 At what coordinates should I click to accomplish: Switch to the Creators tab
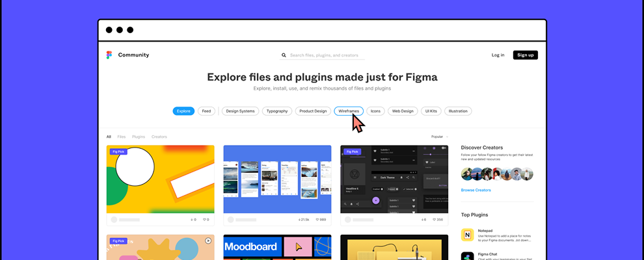pos(159,136)
